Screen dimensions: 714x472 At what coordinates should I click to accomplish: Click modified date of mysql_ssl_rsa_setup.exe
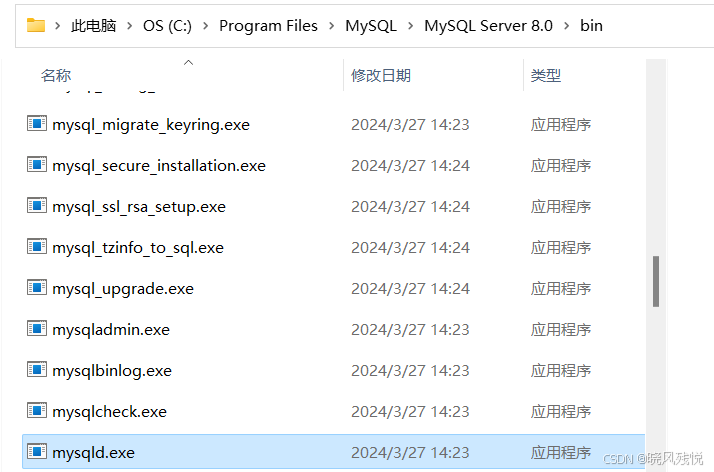click(410, 207)
